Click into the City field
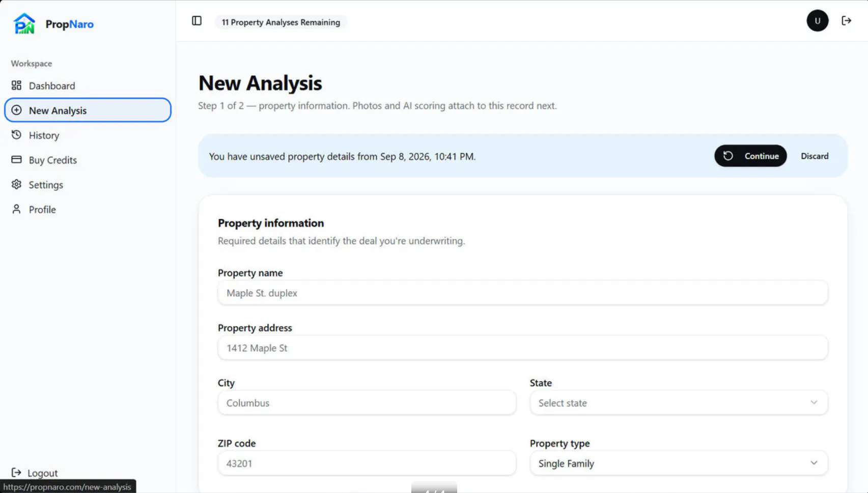The height and width of the screenshot is (493, 868). tap(367, 403)
